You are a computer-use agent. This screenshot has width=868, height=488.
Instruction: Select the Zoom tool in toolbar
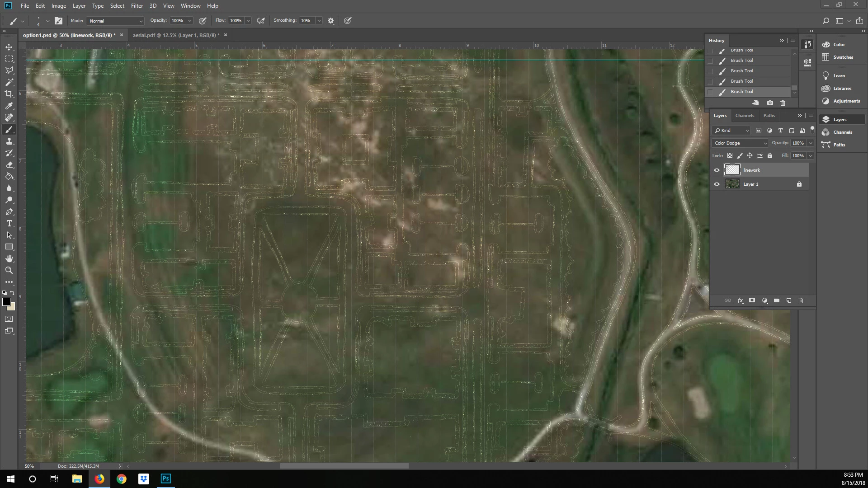coord(9,270)
